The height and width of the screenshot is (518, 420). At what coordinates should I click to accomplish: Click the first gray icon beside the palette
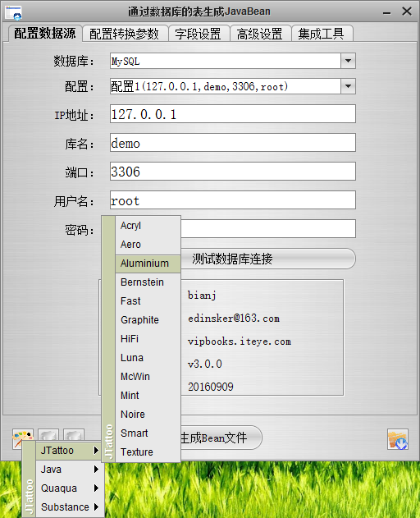(x=48, y=435)
